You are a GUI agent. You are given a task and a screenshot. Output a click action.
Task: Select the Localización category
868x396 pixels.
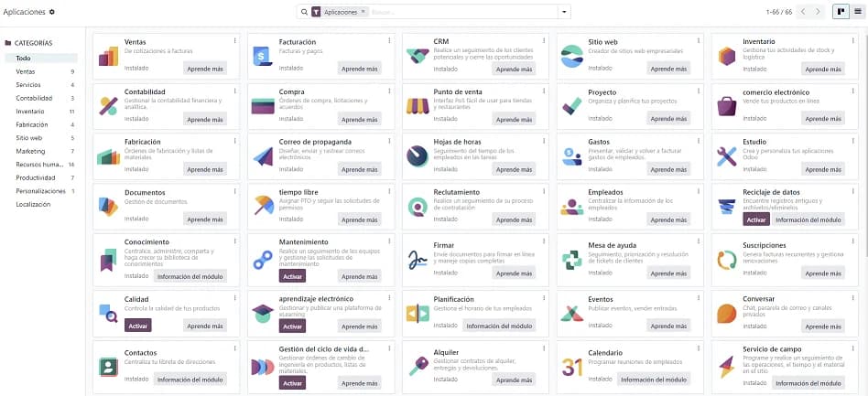pos(41,204)
